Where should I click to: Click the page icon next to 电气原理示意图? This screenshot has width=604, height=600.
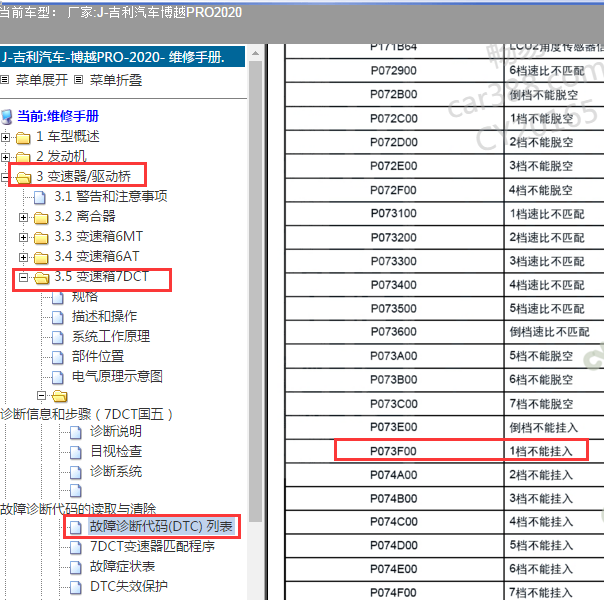pos(58,377)
